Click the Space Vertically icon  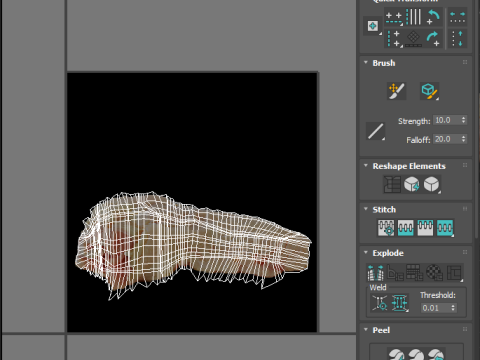(x=457, y=39)
